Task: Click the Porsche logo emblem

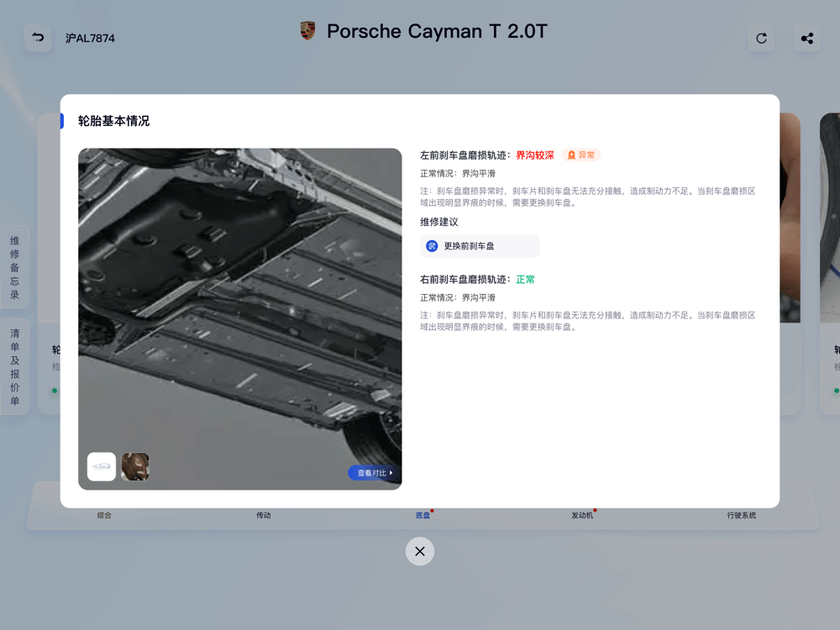Action: click(x=307, y=31)
